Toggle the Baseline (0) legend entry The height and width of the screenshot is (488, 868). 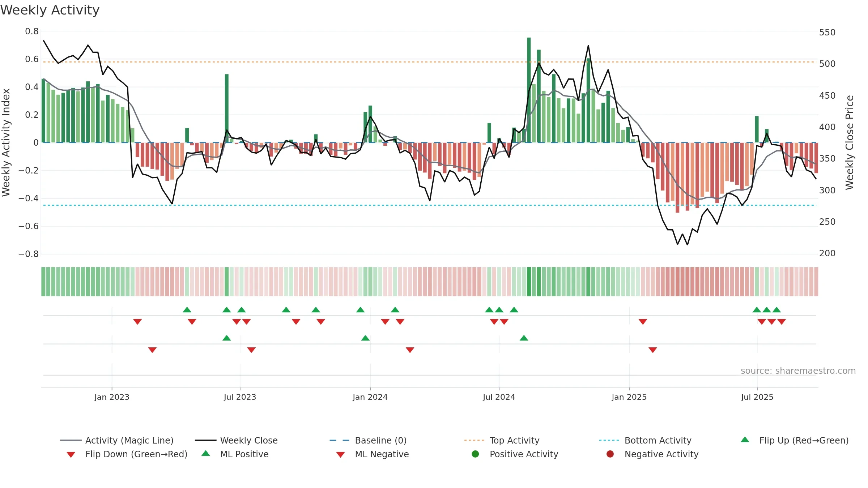(368, 440)
